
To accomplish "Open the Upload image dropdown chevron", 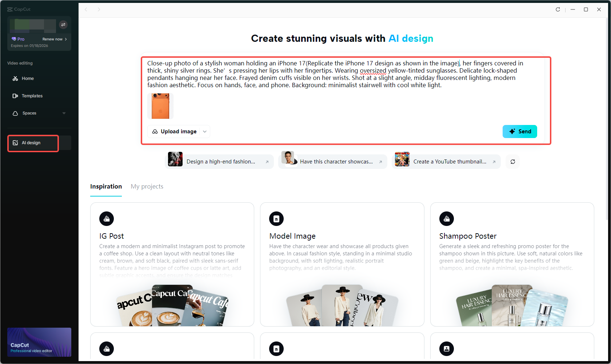I will (x=205, y=132).
